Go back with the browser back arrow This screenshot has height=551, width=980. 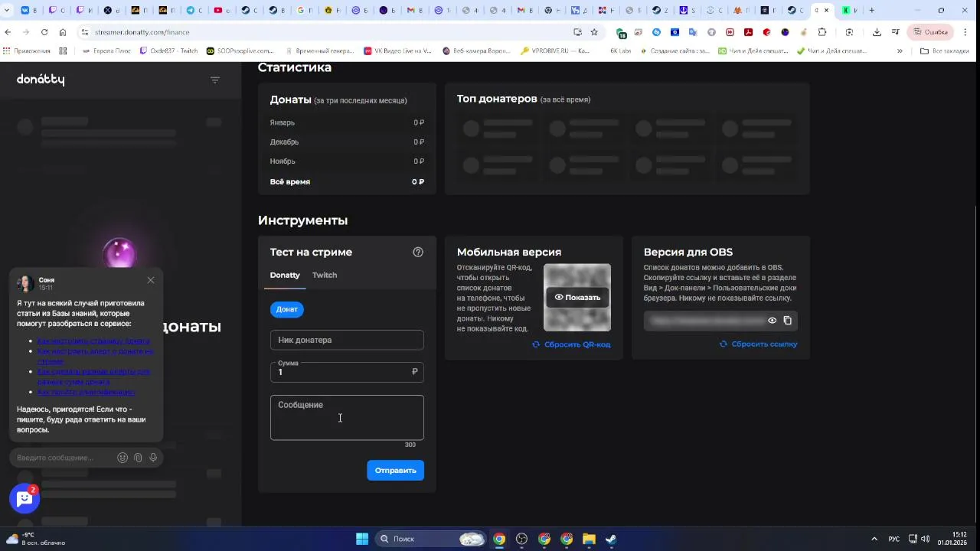(8, 32)
